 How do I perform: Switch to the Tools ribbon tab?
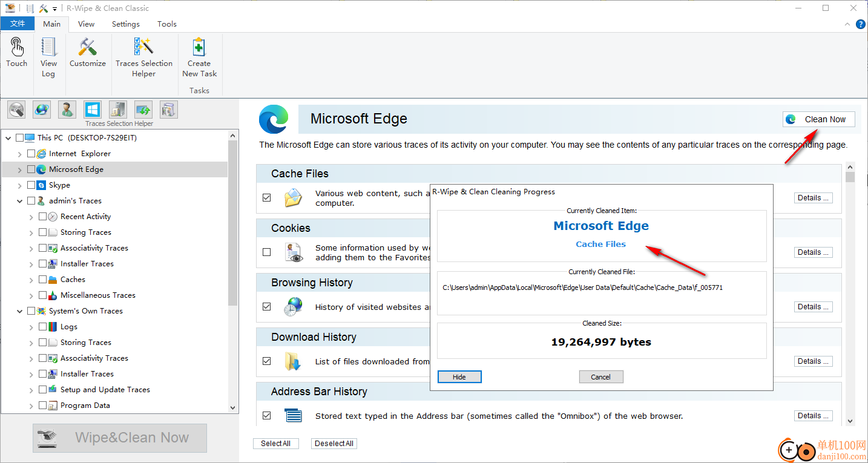coord(167,24)
